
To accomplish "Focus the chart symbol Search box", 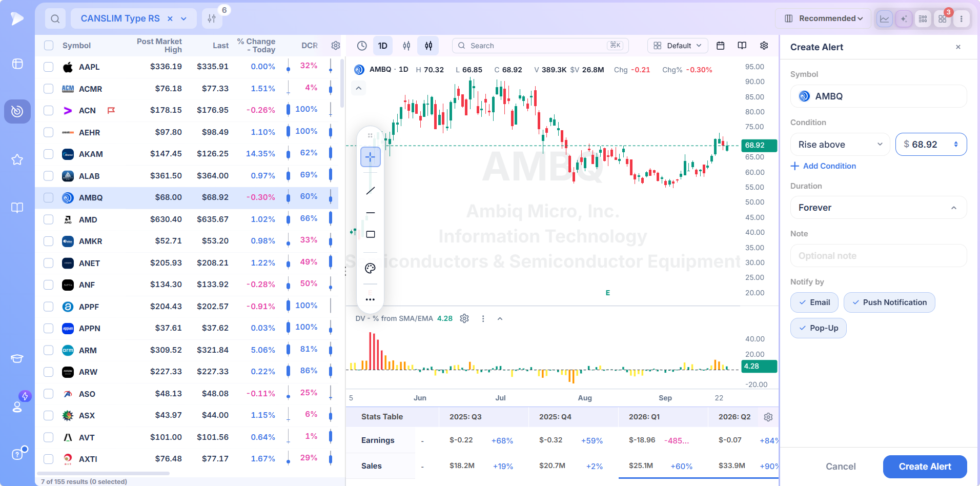I will click(x=540, y=46).
